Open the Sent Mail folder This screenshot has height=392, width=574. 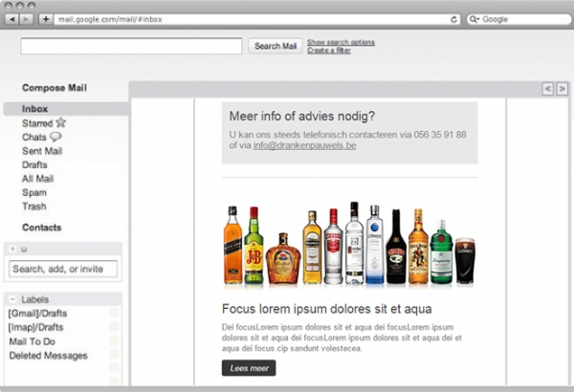[42, 151]
